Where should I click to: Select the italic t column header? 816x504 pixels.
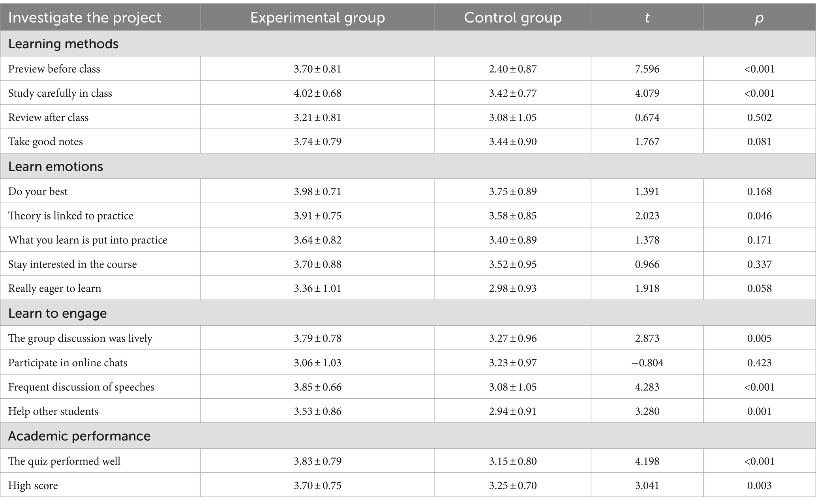pos(647,18)
